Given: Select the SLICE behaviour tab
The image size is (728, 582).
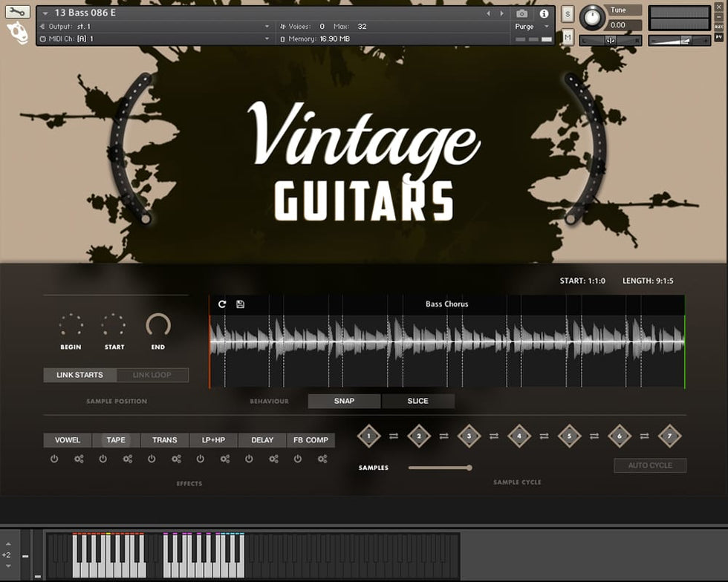Looking at the screenshot, I should (x=417, y=401).
